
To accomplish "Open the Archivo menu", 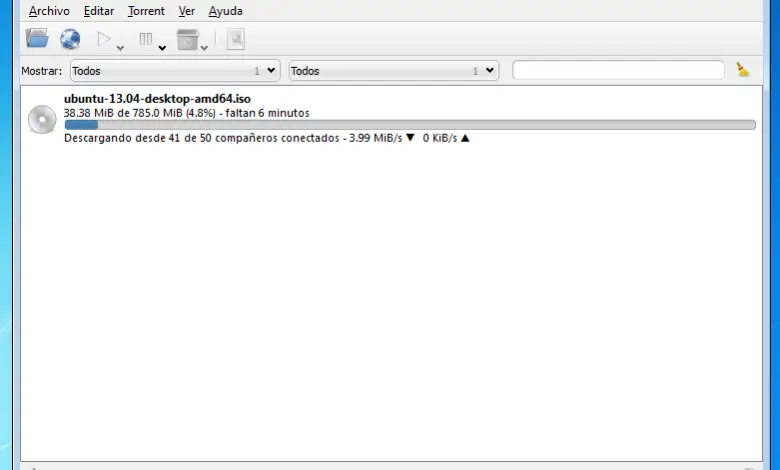I will click(x=49, y=11).
